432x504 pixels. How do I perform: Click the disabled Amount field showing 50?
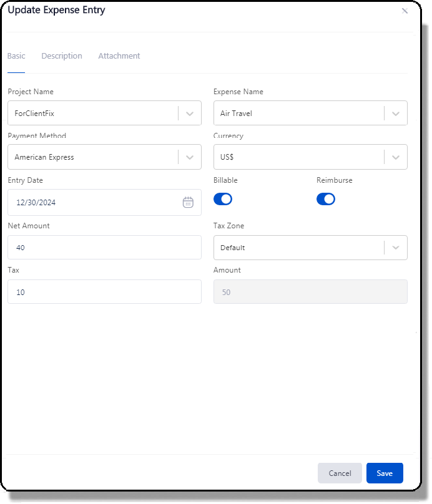(310, 292)
